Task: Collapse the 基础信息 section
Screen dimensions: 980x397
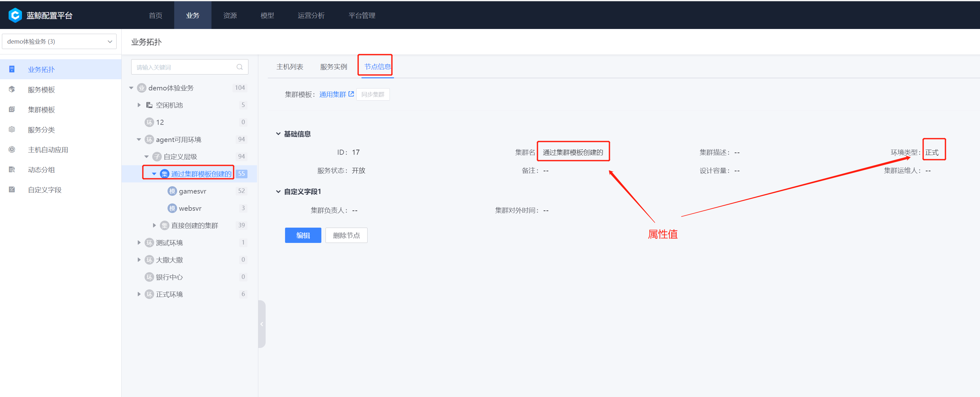Action: [x=278, y=133]
